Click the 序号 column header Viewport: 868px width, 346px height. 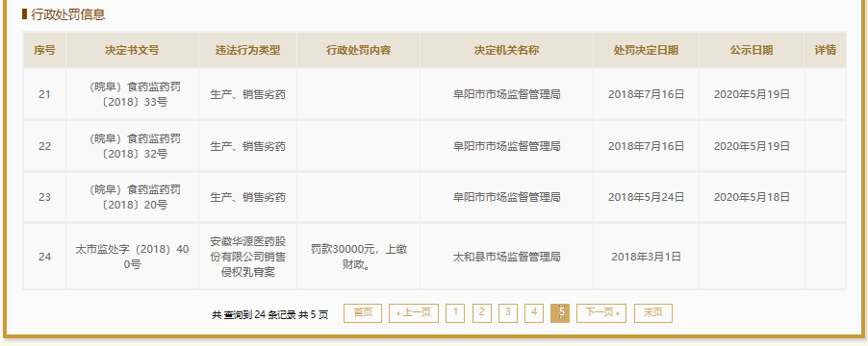coord(44,50)
